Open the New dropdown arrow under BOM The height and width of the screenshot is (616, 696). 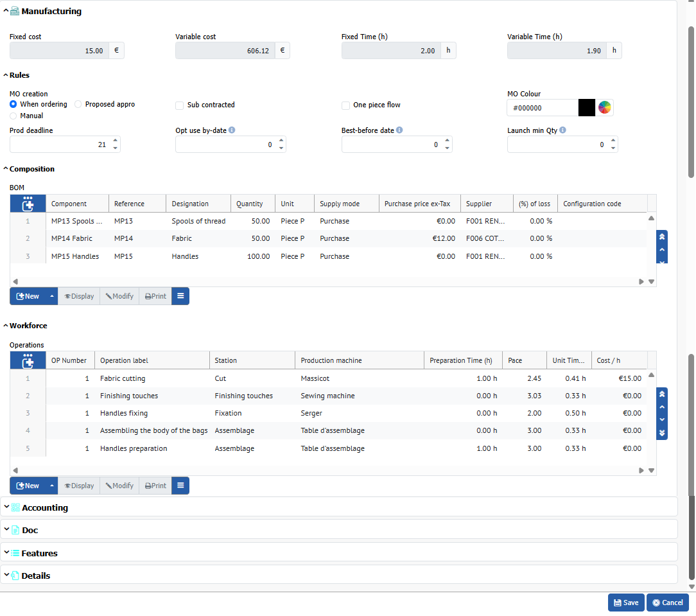[x=52, y=296]
